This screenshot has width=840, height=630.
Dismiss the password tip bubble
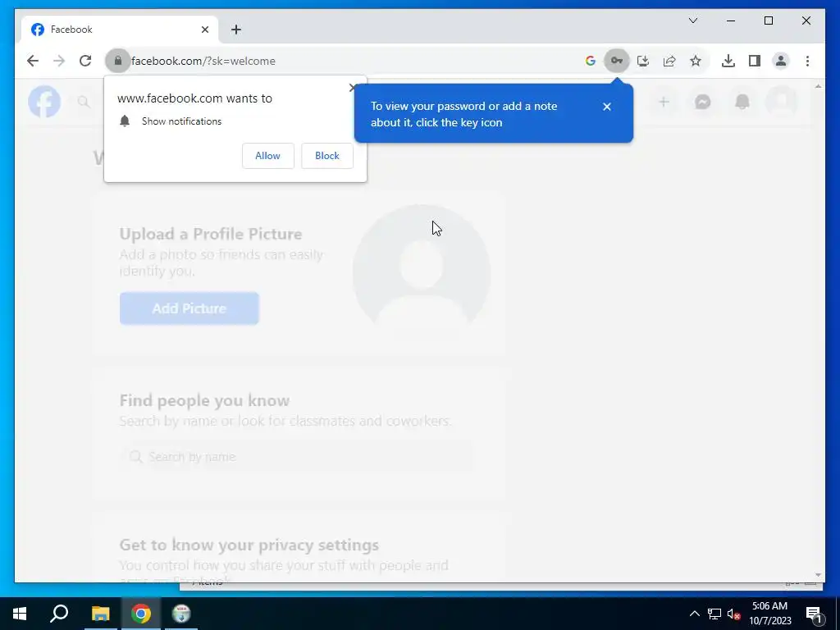(x=606, y=107)
